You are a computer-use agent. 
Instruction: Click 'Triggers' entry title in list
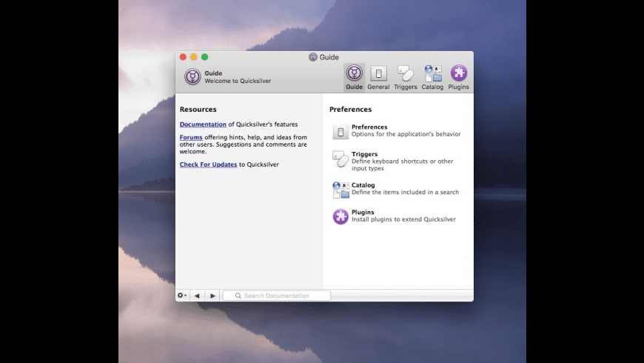tap(364, 154)
